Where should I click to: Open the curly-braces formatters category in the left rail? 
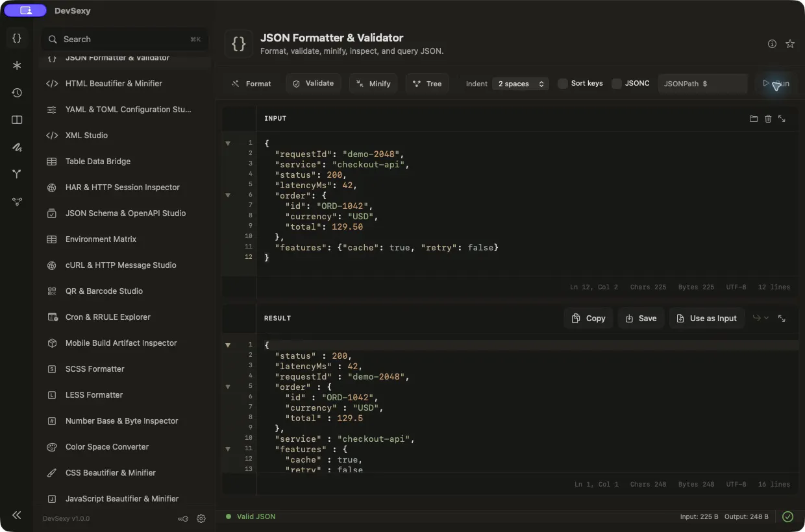pos(17,38)
